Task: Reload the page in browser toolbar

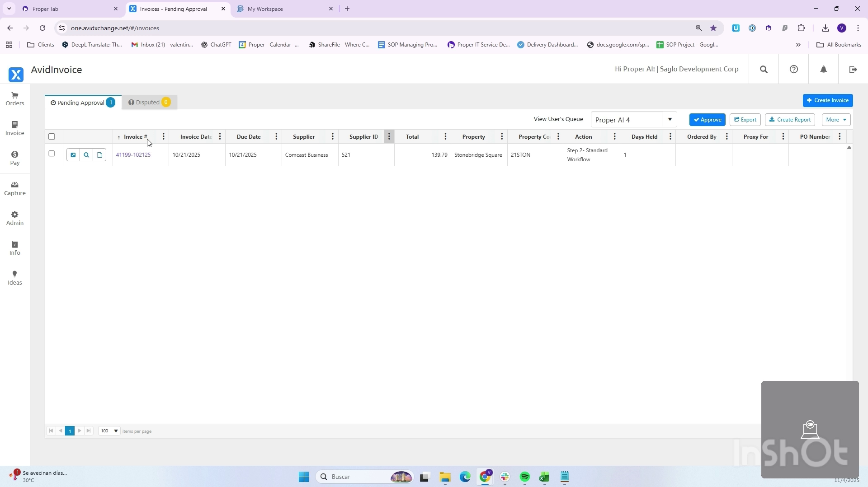Action: 42,28
